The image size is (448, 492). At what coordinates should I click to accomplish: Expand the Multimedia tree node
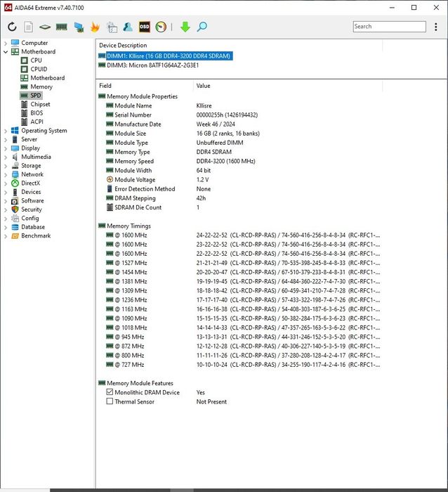[x=6, y=157]
